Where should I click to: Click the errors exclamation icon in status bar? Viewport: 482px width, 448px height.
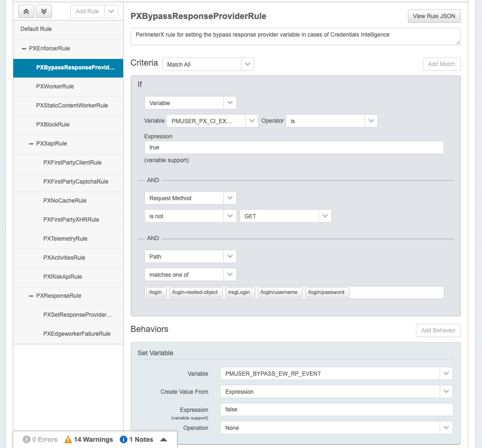point(27,439)
